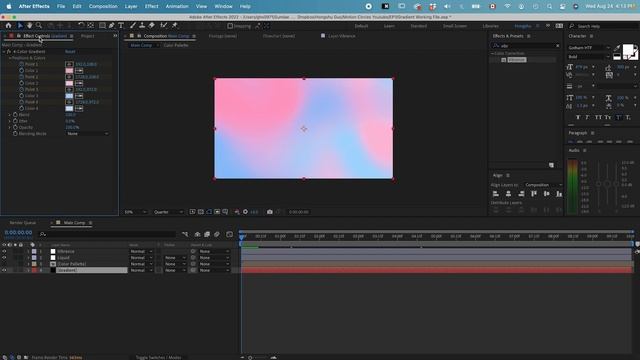
Task: Hide the Gradient layer via eye
Action: coord(4,270)
